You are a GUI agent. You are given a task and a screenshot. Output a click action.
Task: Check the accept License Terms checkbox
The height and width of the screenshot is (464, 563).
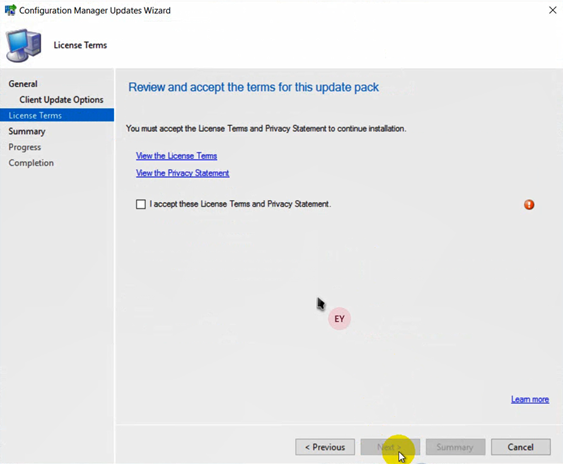141,204
